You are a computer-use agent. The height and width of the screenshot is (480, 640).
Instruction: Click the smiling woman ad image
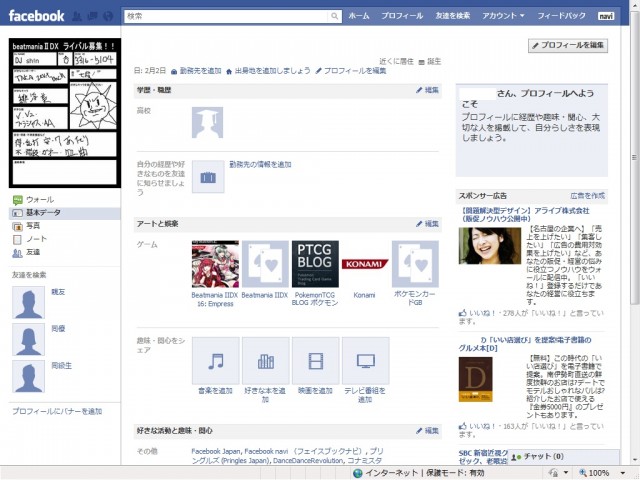coord(490,246)
